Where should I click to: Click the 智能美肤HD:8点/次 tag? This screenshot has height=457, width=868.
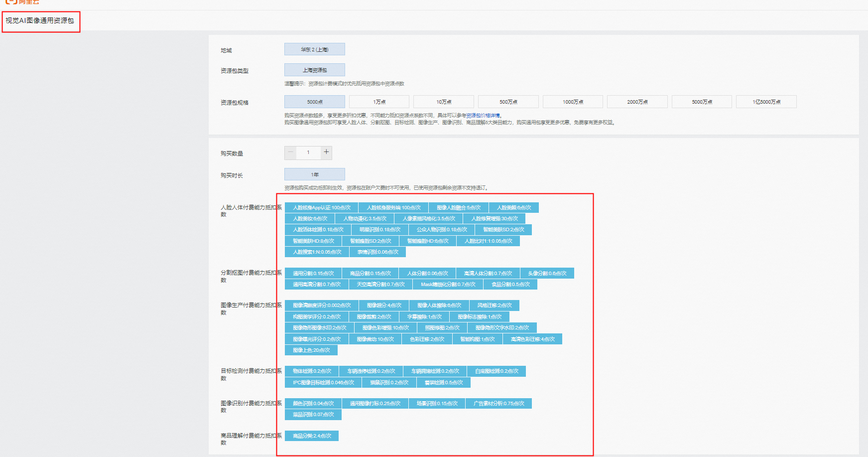314,241
